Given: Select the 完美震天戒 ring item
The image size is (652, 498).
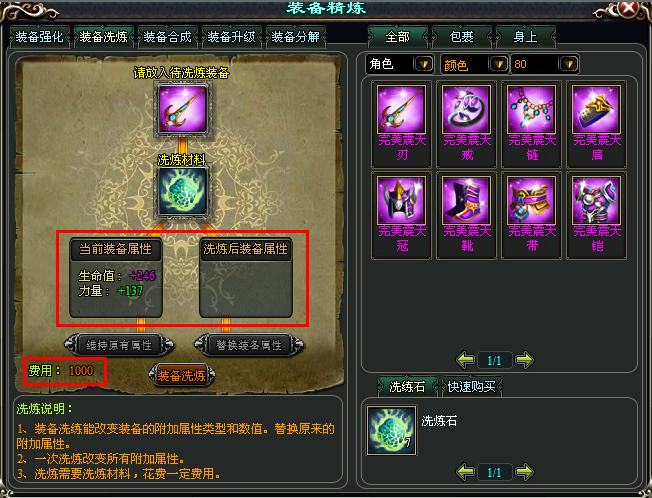Looking at the screenshot, I should pos(466,123).
